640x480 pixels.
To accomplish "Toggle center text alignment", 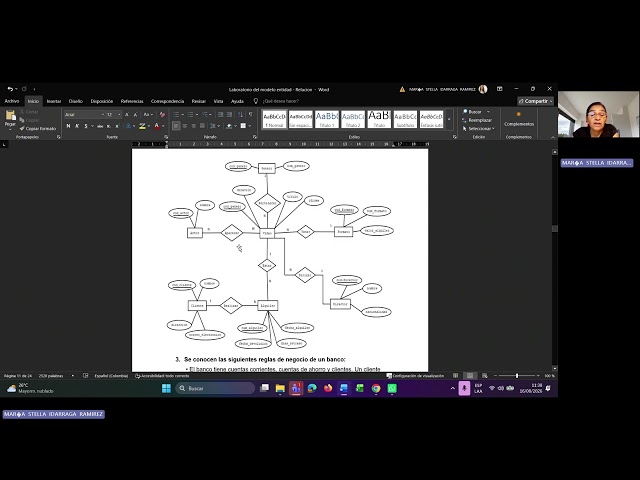I will coord(185,126).
